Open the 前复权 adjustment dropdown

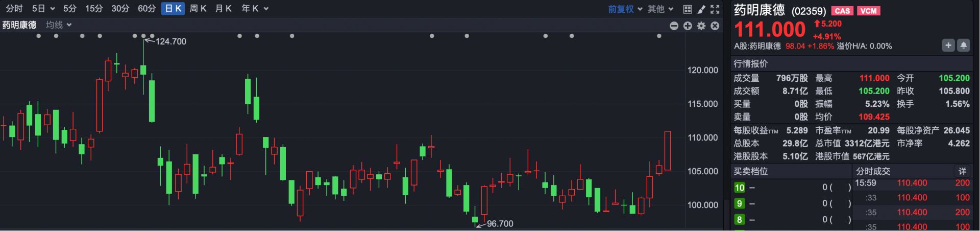pos(625,9)
